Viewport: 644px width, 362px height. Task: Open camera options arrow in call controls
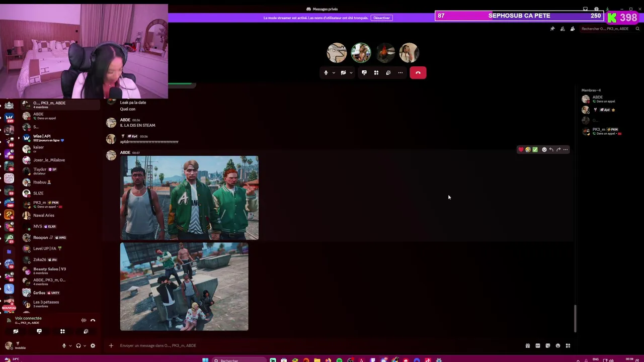tap(351, 72)
